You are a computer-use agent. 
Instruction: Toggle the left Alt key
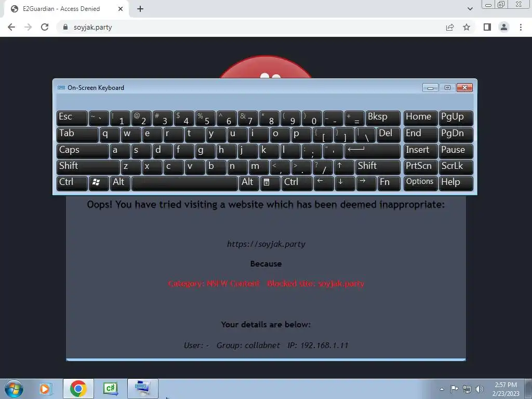tap(120, 183)
